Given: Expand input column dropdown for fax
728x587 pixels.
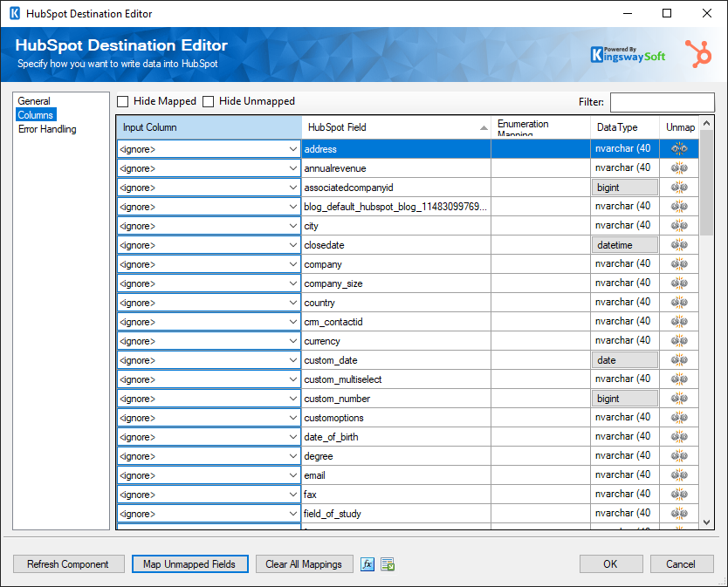Looking at the screenshot, I should coord(293,495).
